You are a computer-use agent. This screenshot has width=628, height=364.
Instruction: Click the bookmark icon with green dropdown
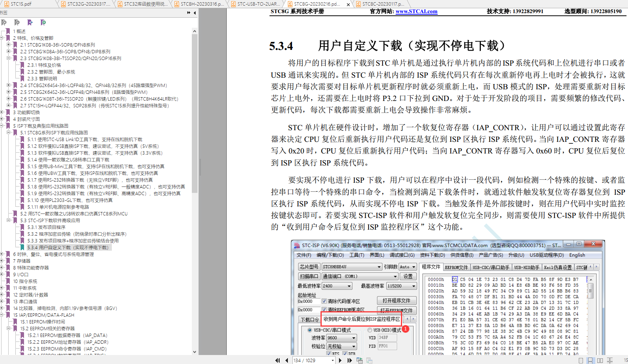tap(43, 23)
